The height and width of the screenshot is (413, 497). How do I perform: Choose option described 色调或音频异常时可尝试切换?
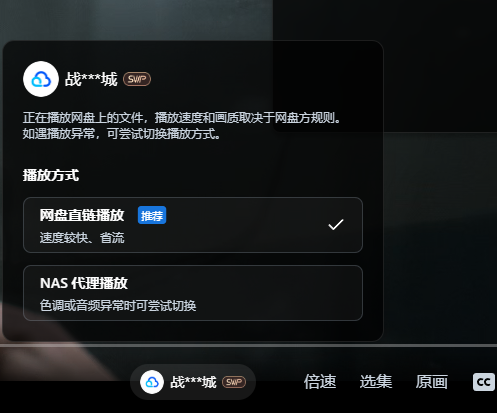click(118, 305)
